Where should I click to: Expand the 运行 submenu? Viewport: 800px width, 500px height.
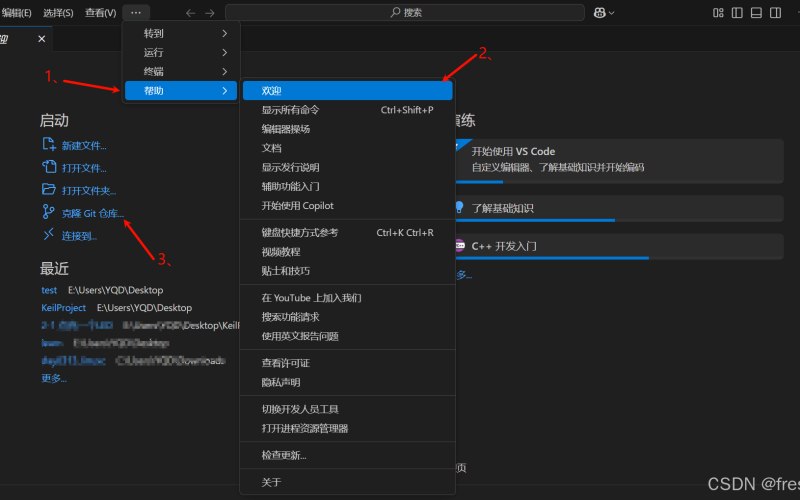181,53
